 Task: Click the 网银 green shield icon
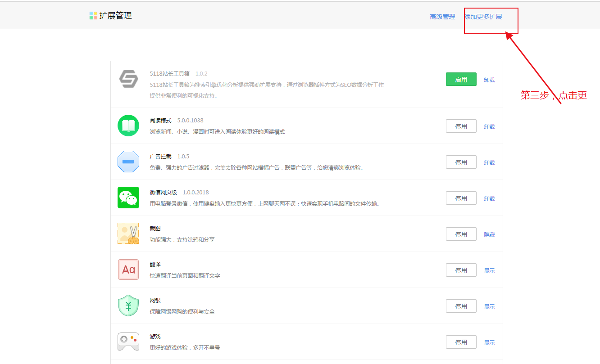pos(128,306)
